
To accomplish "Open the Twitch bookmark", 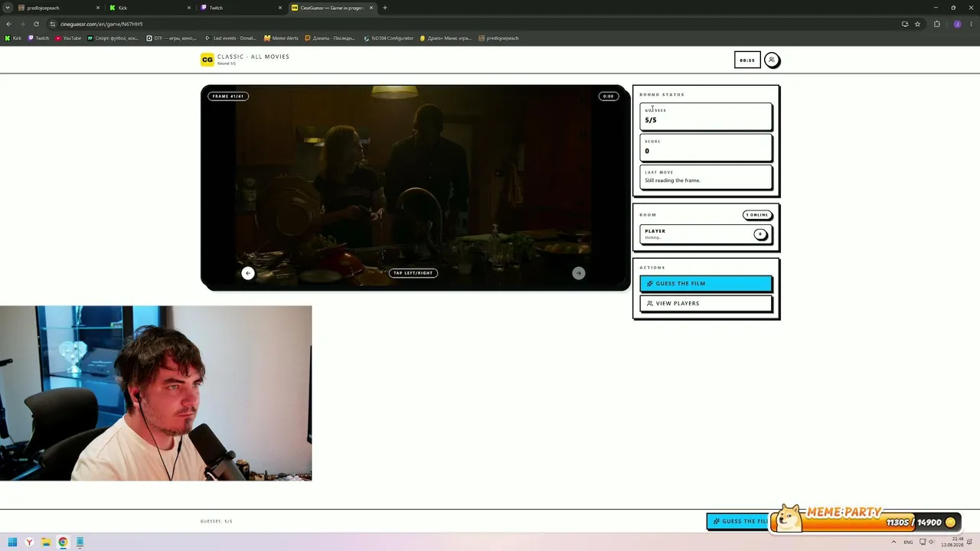I will click(38, 38).
